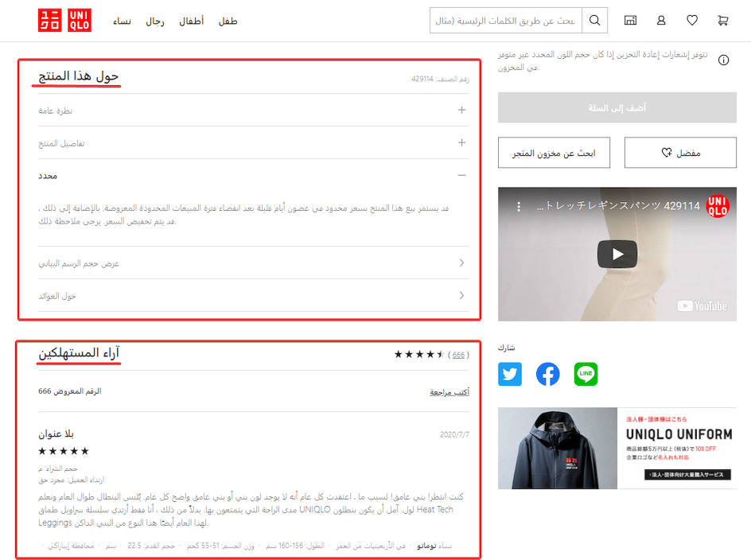Screen dimensions: 751x560
Task: Open the طفل (Baby) menu
Action: coord(228,21)
